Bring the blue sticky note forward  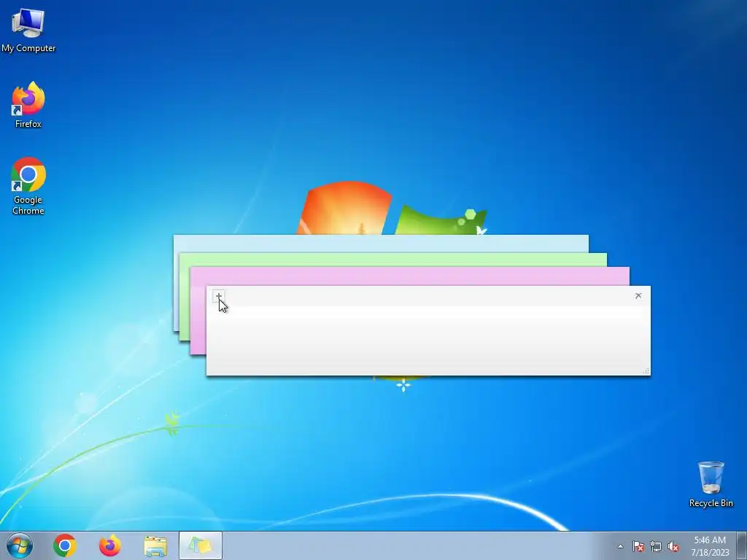(x=381, y=244)
